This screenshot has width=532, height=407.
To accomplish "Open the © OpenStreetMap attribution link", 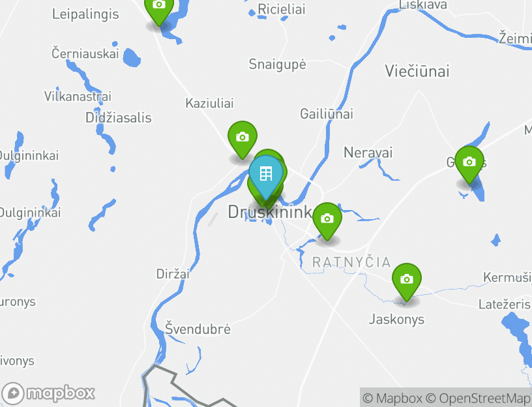I will click(478, 398).
